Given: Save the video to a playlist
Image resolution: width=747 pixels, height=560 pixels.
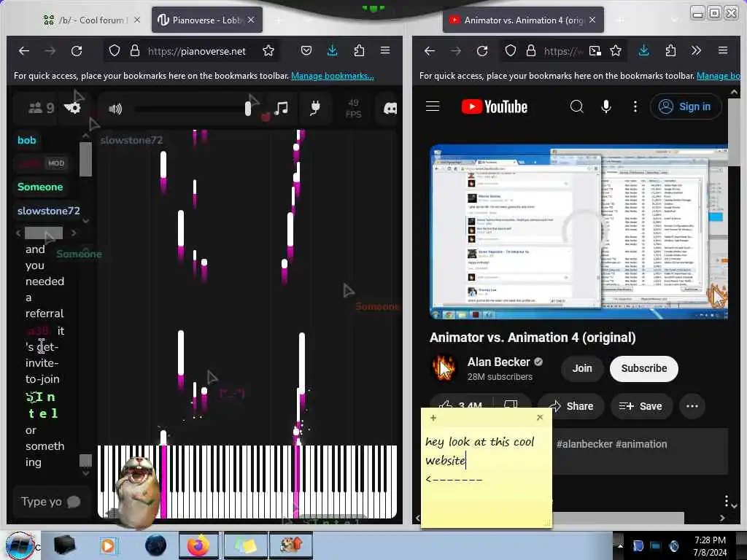Looking at the screenshot, I should pos(640,406).
